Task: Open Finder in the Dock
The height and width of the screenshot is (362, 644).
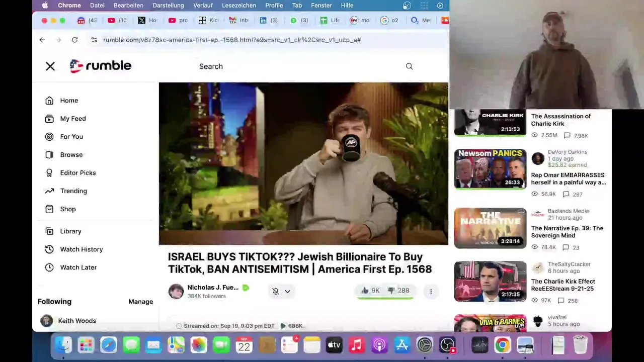Action: [x=63, y=345]
